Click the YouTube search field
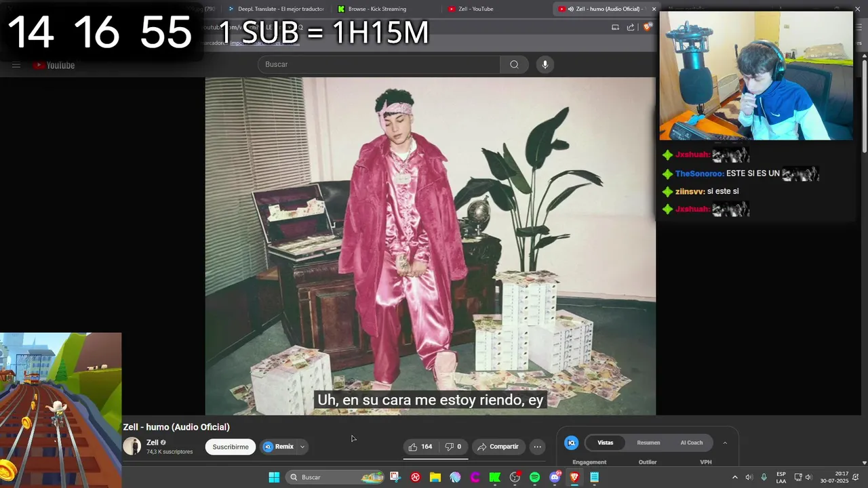 click(x=378, y=64)
